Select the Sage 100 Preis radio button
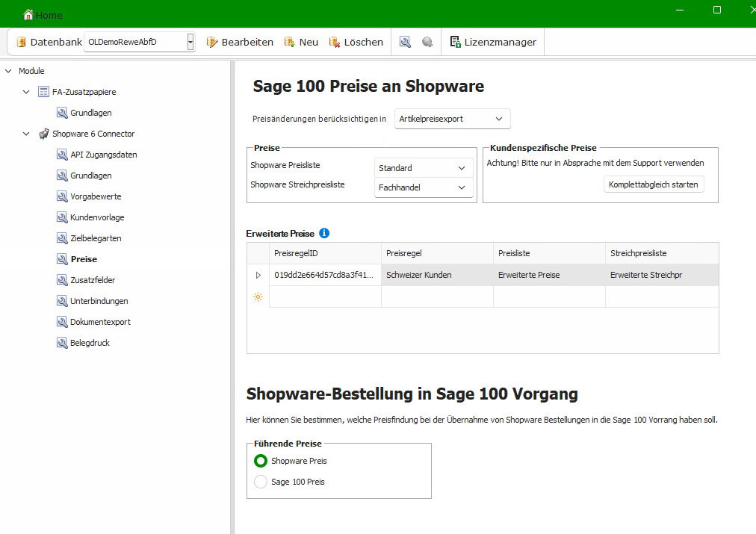 click(261, 482)
